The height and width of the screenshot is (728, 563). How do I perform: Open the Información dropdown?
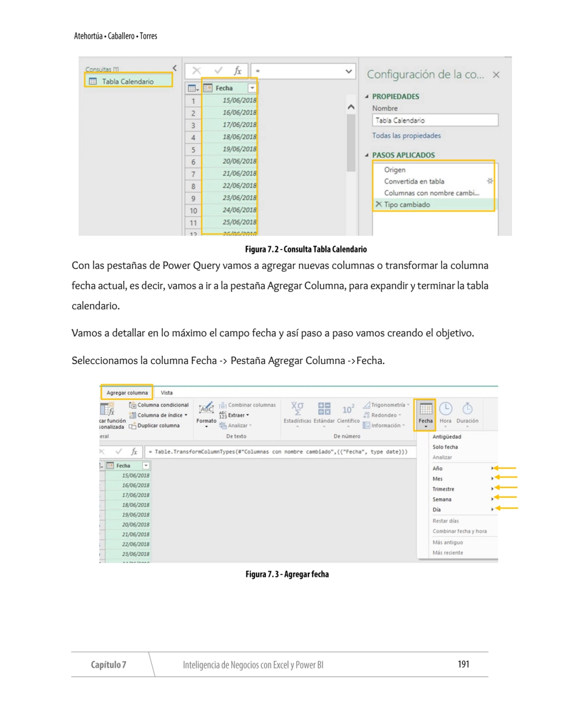coord(384,426)
